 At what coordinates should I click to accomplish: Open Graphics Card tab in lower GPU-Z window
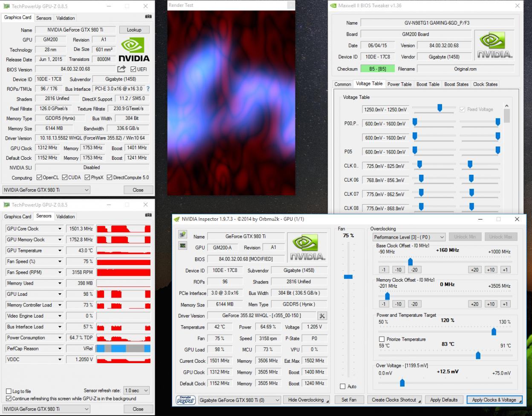pyautogui.click(x=17, y=217)
